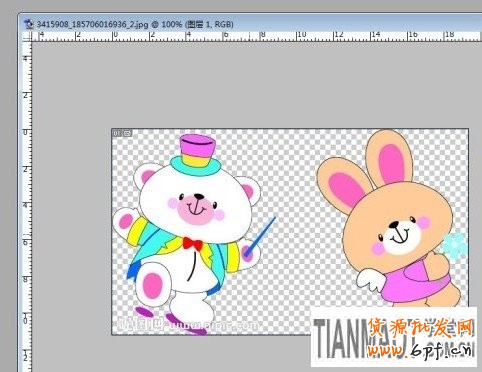
Task: Click the bear's pink foot pad
Action: click(x=153, y=285)
